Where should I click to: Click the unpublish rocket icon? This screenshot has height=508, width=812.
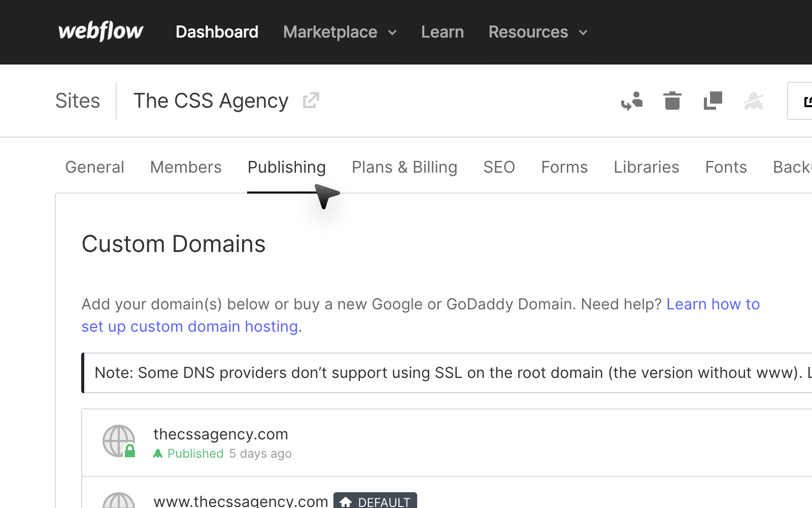point(754,101)
